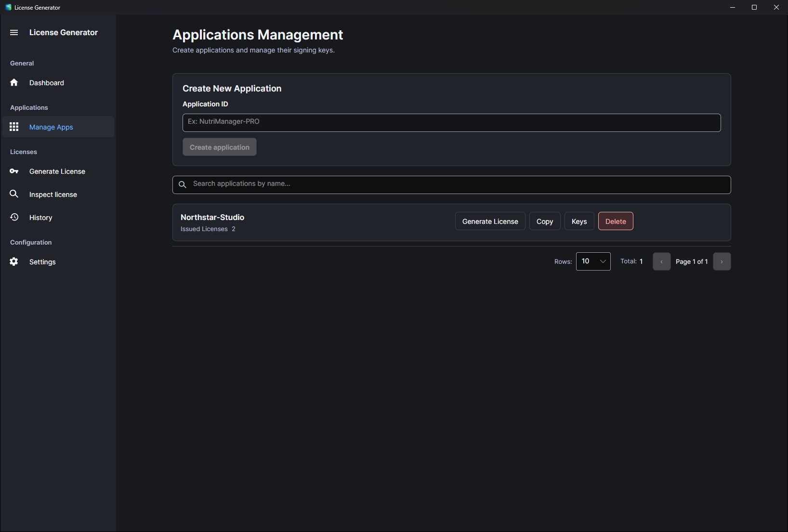Image resolution: width=788 pixels, height=532 pixels.
Task: Copy the Northstar-Studio application
Action: [x=544, y=221]
